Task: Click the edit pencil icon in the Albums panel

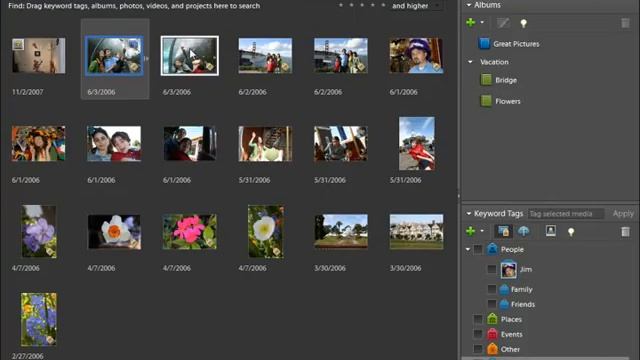Action: (503, 23)
